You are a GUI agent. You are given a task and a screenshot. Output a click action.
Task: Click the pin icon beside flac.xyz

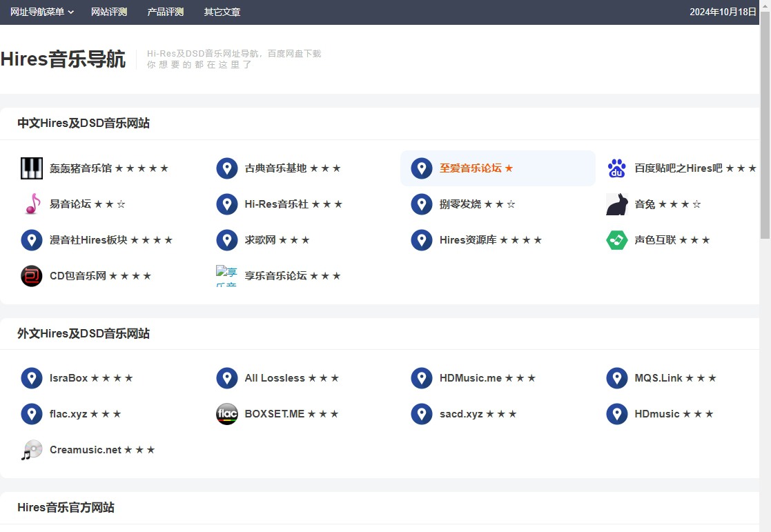pyautogui.click(x=32, y=414)
